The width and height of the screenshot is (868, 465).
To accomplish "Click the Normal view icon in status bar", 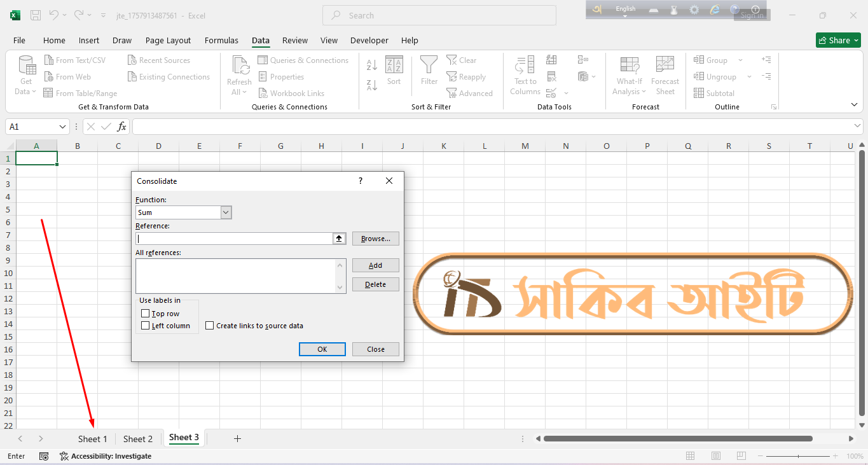I will coord(690,456).
